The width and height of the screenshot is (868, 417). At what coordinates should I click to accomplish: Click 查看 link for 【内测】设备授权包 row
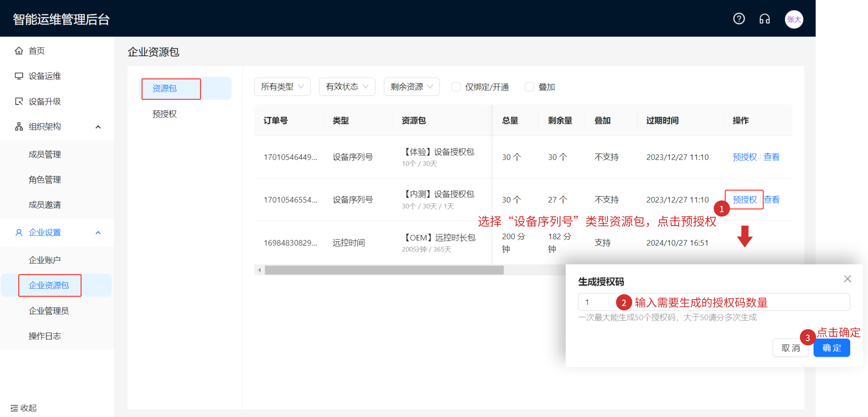[771, 200]
